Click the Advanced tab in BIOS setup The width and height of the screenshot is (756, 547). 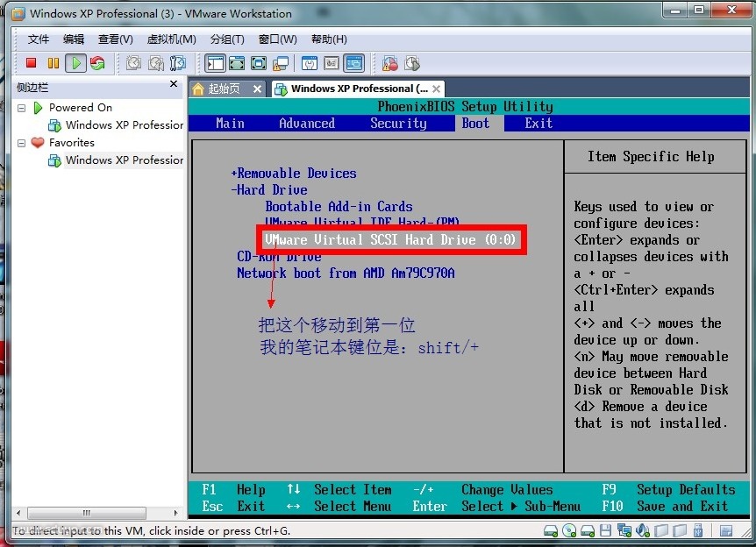tap(306, 124)
